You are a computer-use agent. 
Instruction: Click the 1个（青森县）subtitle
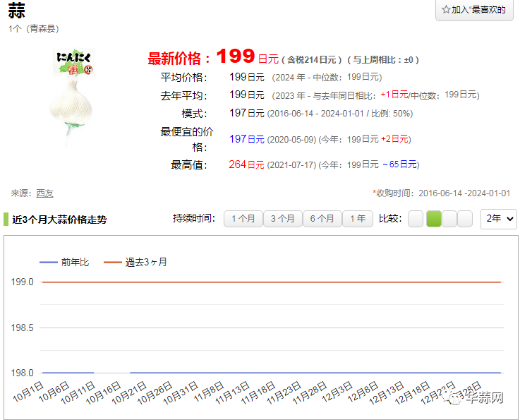(x=34, y=29)
